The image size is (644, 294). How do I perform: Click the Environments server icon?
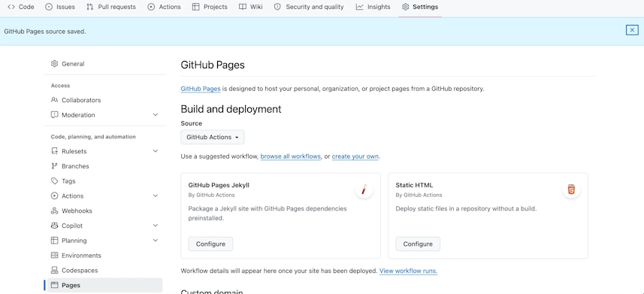pos(54,256)
